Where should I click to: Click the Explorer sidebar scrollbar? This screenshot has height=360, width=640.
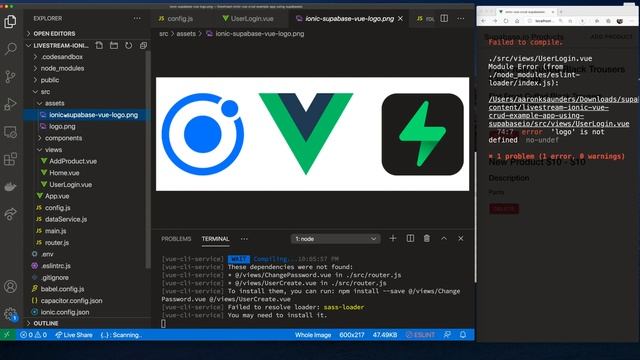148,159
